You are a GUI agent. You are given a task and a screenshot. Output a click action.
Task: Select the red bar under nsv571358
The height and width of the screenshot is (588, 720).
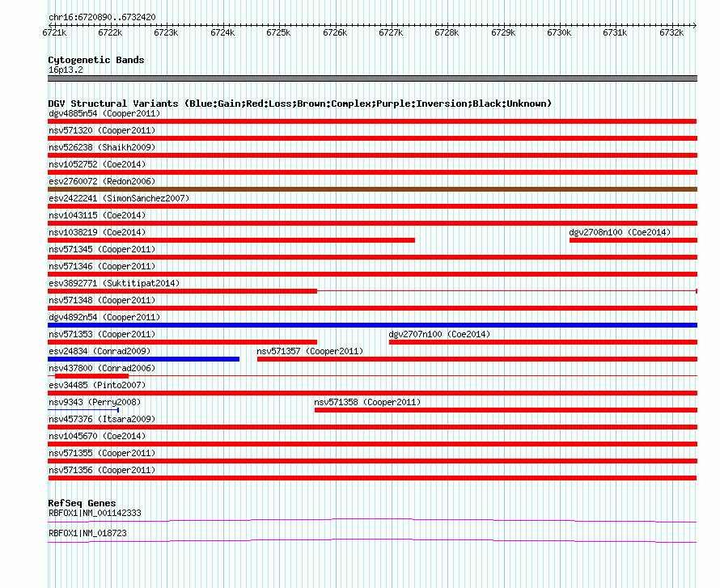pyautogui.click(x=506, y=410)
